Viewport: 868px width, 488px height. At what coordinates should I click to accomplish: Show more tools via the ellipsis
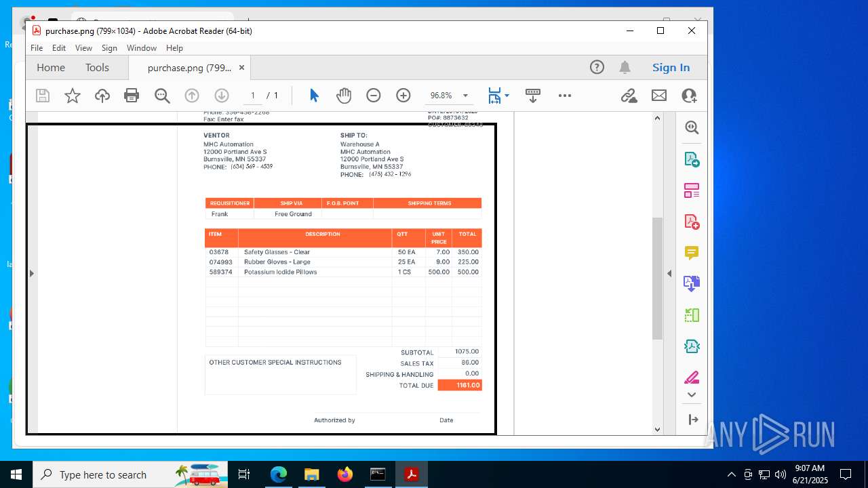point(565,96)
